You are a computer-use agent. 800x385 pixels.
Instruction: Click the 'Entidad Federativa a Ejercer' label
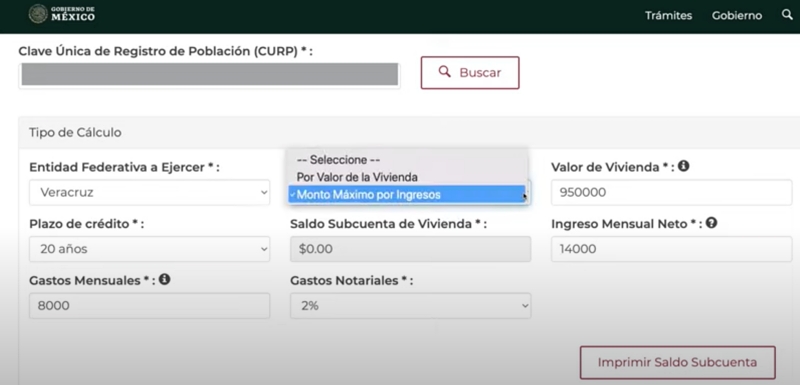[x=124, y=167]
